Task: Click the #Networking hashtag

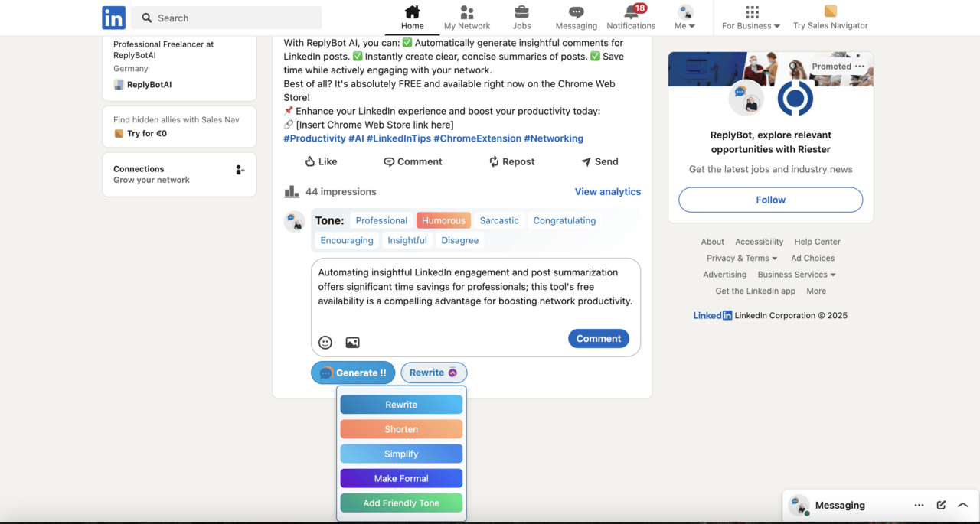Action: click(554, 138)
